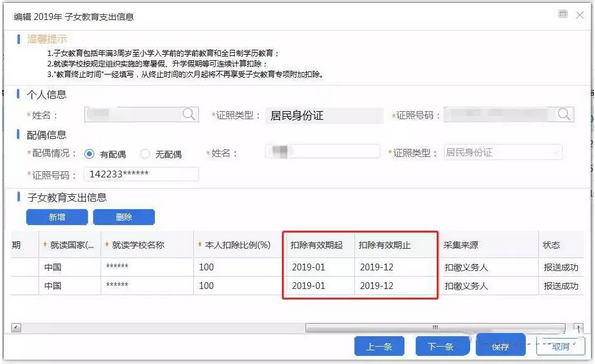Screen dimensions: 595x364
Task: Click 中国 in the second table row
Action: 53,286
